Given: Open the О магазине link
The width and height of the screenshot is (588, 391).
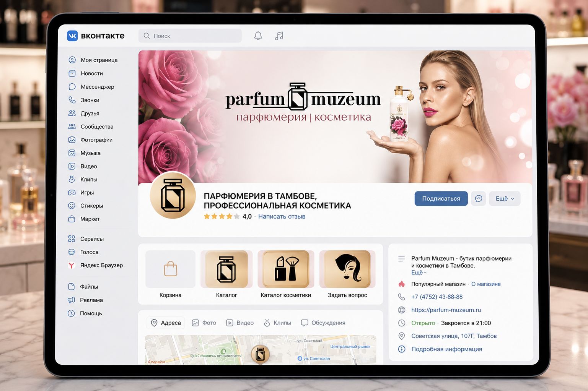Looking at the screenshot, I should 486,284.
